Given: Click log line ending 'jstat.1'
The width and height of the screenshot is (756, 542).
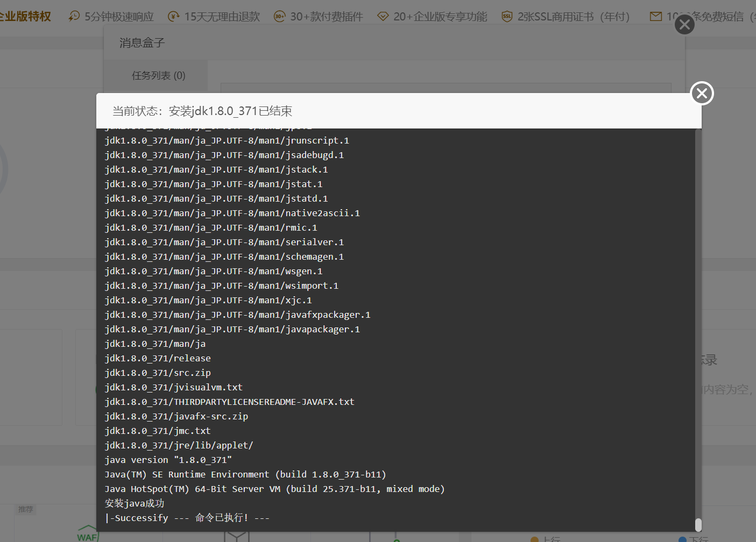Looking at the screenshot, I should pos(213,184).
